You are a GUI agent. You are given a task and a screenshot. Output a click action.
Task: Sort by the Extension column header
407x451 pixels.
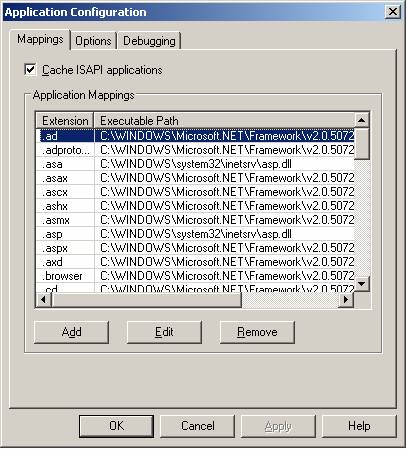(x=65, y=120)
